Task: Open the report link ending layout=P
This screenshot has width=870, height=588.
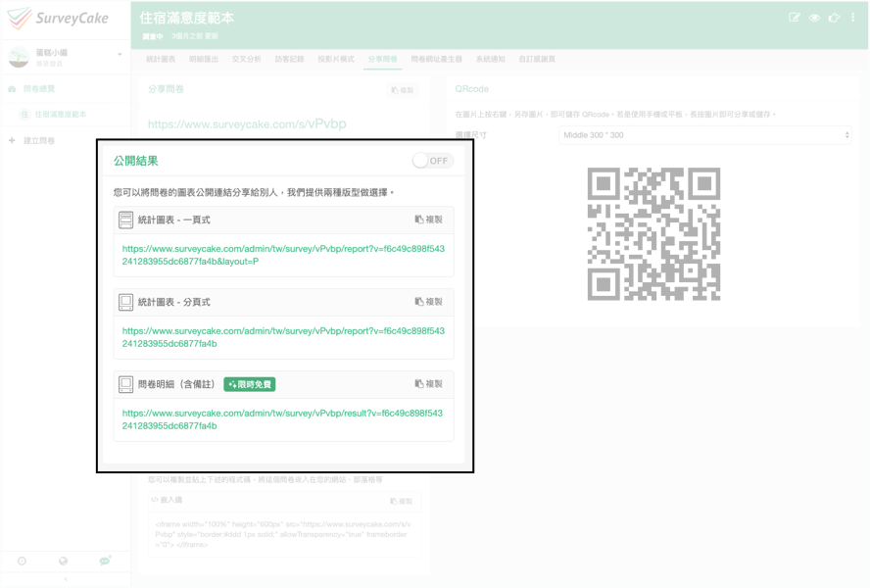Action: (x=283, y=255)
